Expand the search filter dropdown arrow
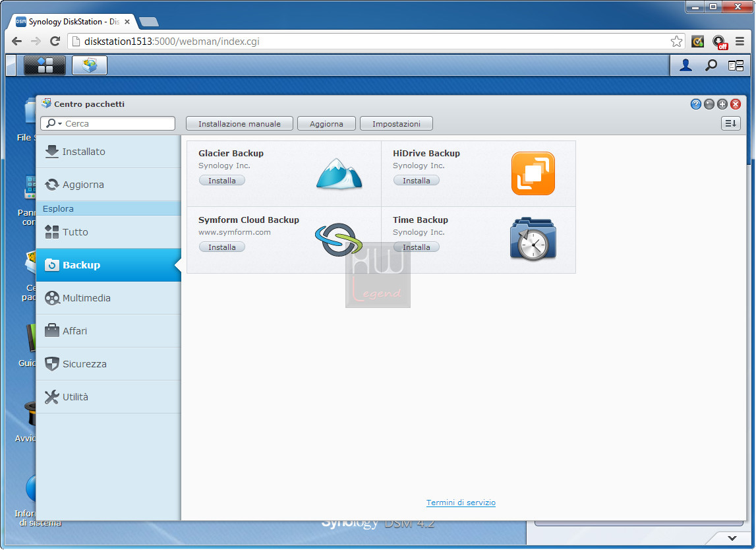Screen dimensions: 756x550 pos(60,124)
